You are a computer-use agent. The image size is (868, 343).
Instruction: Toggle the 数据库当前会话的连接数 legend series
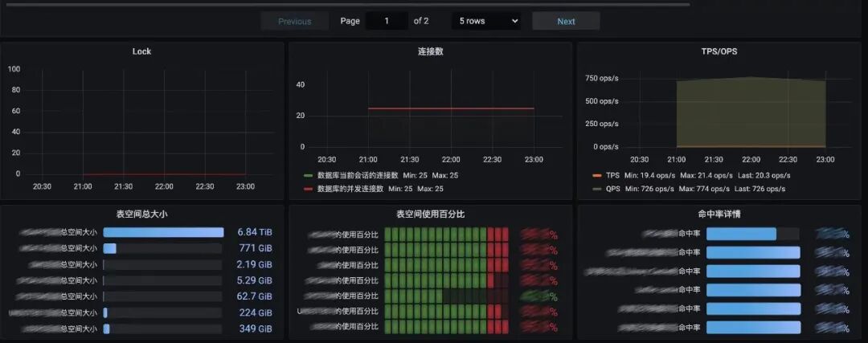(358, 175)
